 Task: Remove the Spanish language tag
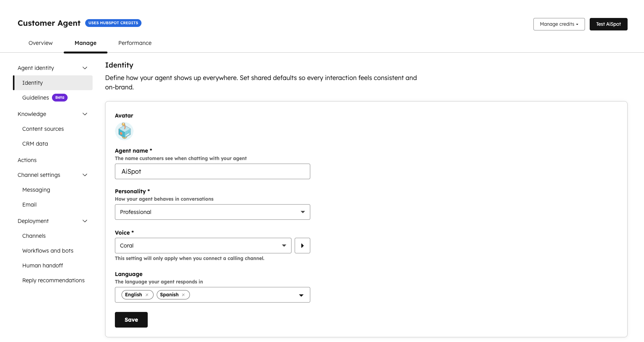(x=183, y=295)
